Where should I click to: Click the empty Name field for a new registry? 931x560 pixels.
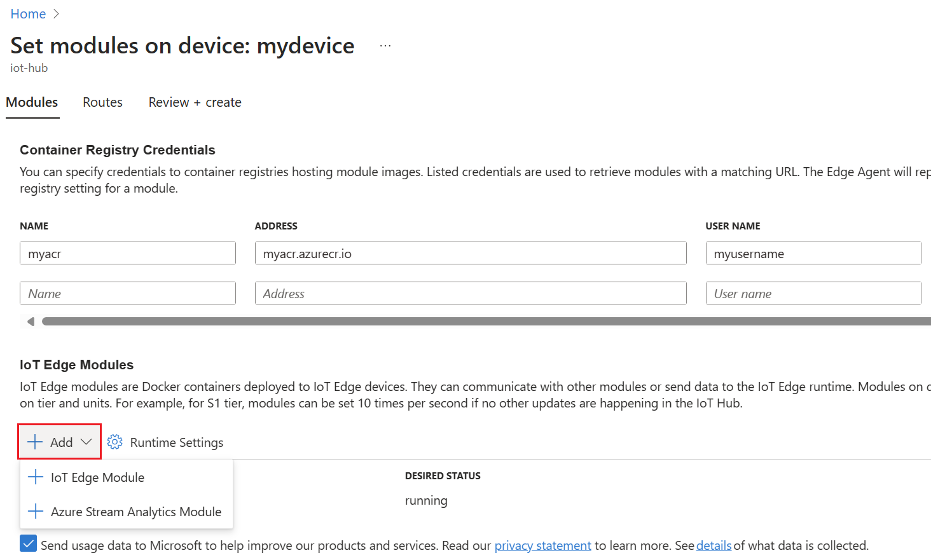[x=127, y=293]
